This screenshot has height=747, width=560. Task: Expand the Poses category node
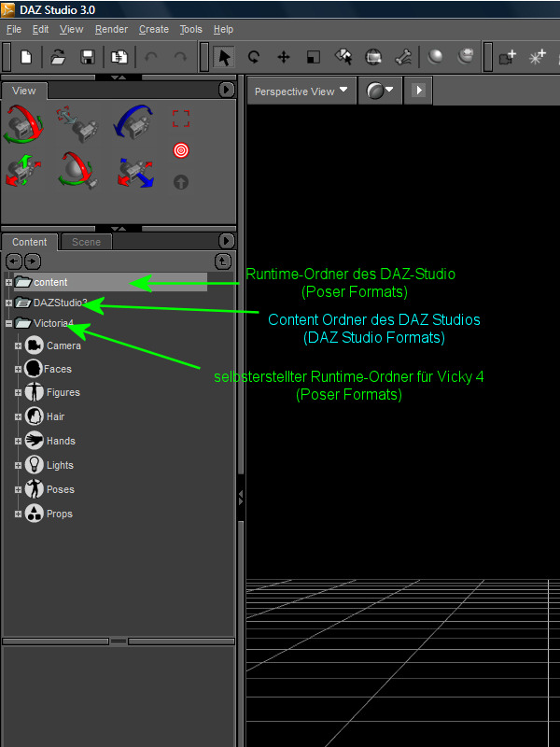tap(18, 489)
